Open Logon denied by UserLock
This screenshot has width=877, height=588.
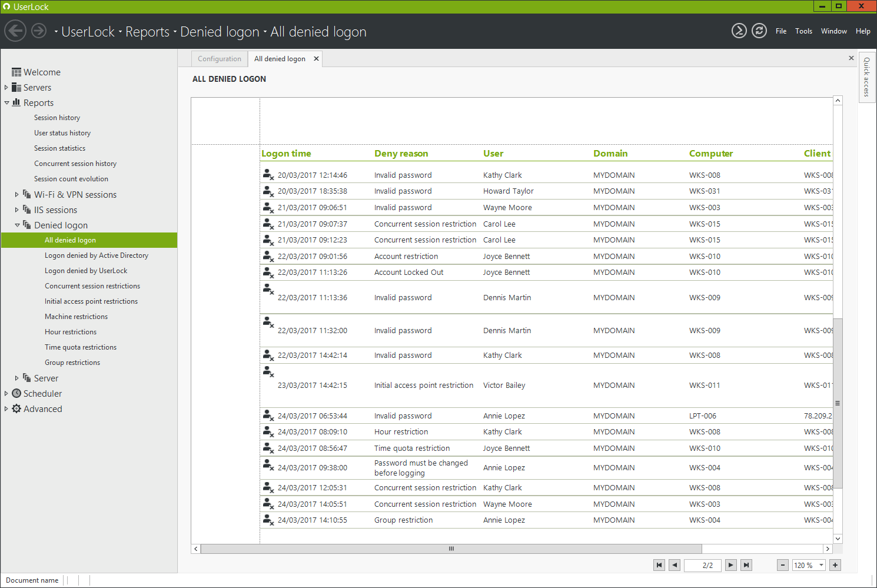86,271
